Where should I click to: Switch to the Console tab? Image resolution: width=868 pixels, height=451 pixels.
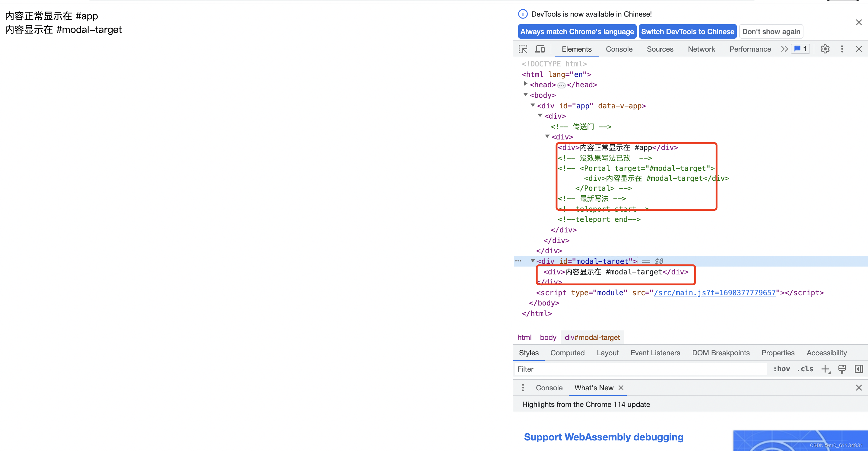click(x=619, y=49)
